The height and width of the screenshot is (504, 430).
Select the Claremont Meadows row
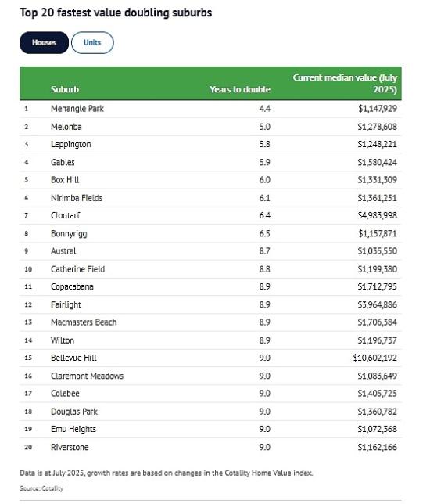pos(210,376)
